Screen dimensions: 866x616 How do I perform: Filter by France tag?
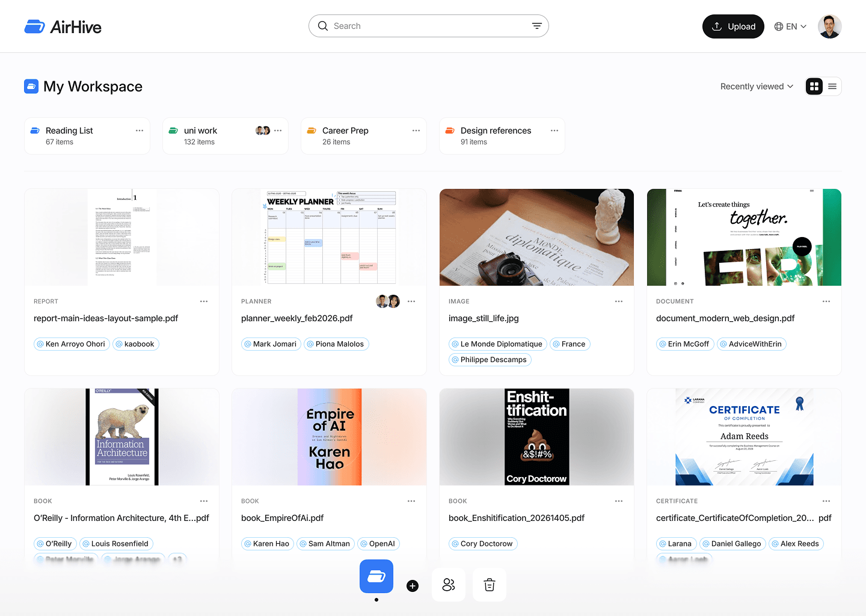pyautogui.click(x=570, y=344)
